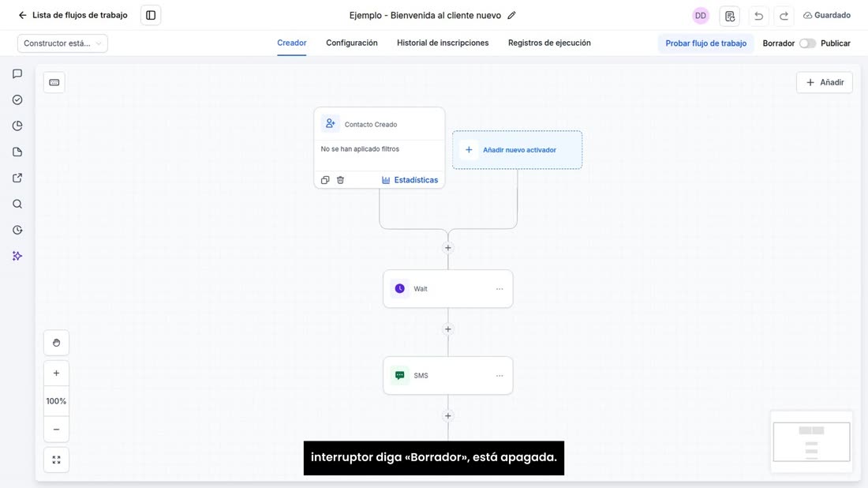Viewport: 868px width, 488px height.
Task: Go back to Lista de flujos de trabajo
Action: click(x=73, y=15)
